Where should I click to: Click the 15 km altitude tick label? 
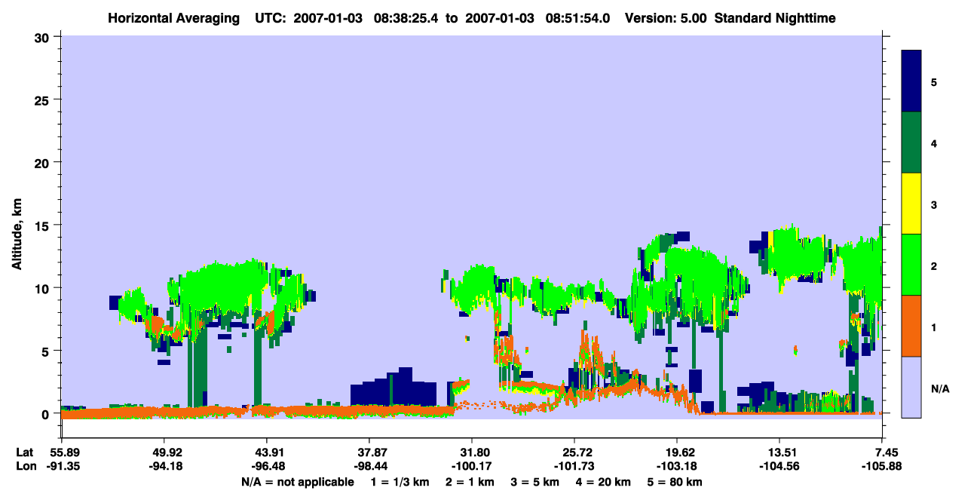point(44,225)
